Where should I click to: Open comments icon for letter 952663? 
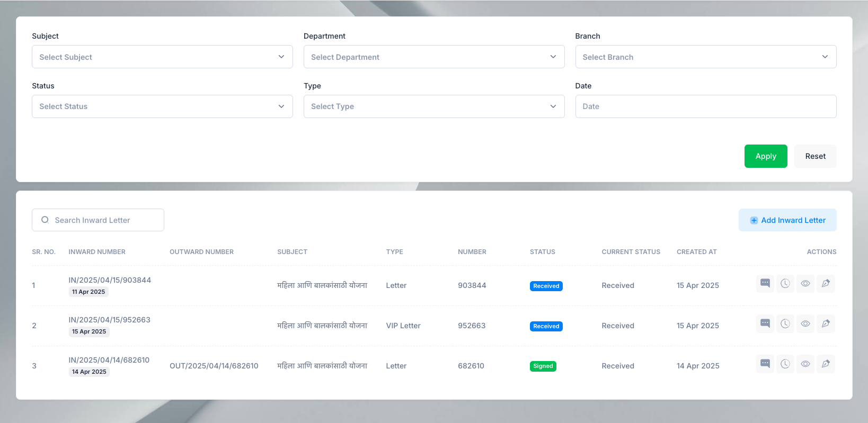coord(765,323)
